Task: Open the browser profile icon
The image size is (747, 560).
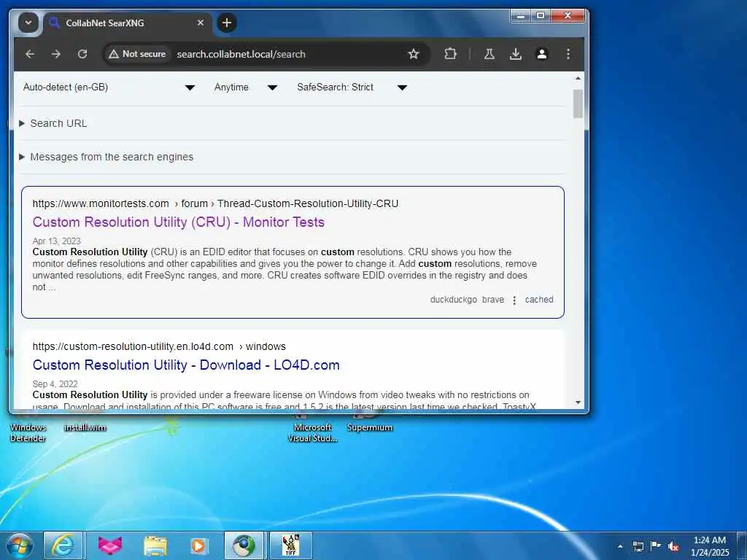Action: (542, 54)
